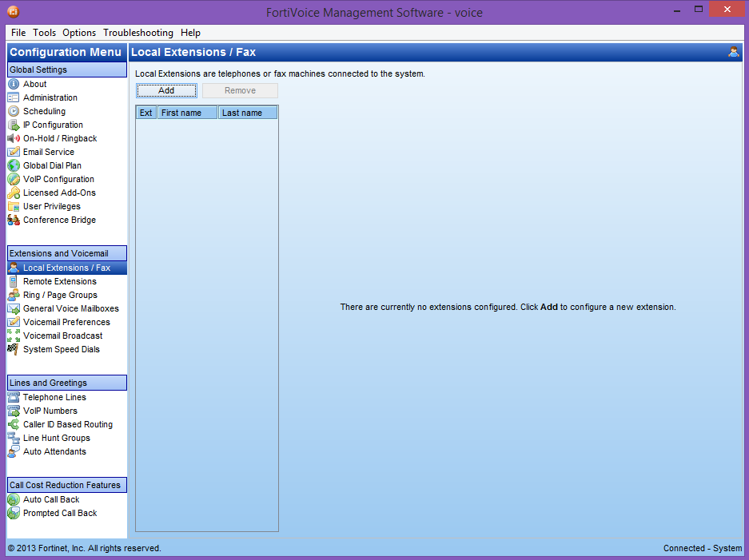Click the Add extension button
This screenshot has height=560, width=749.
pos(166,91)
